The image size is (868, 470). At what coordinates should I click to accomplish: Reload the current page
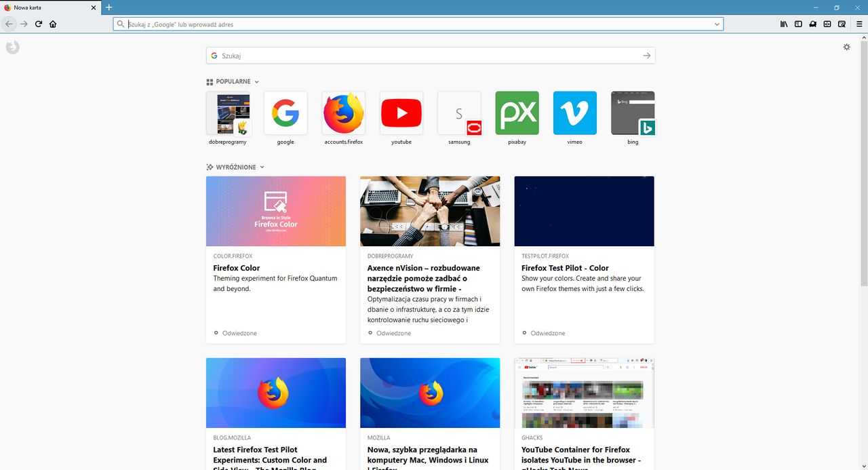[x=39, y=24]
